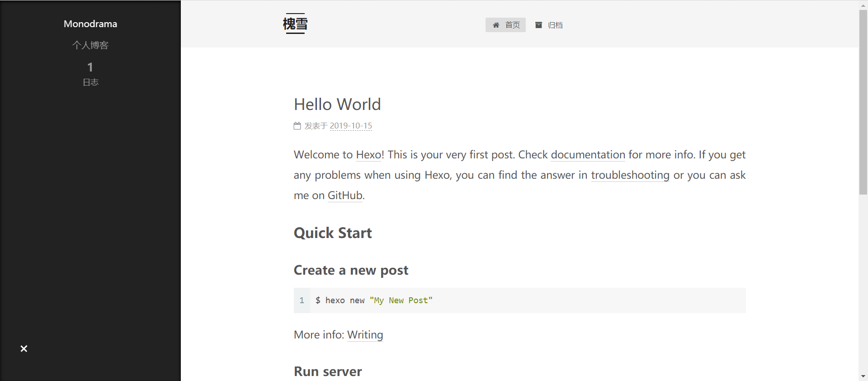Click the calendar icon under post title
868x381 pixels.
click(297, 126)
